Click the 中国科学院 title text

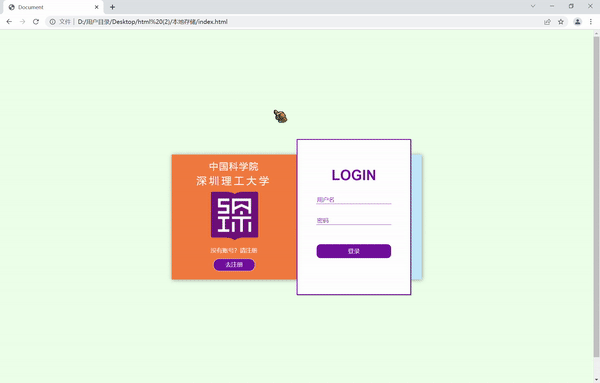(x=234, y=166)
